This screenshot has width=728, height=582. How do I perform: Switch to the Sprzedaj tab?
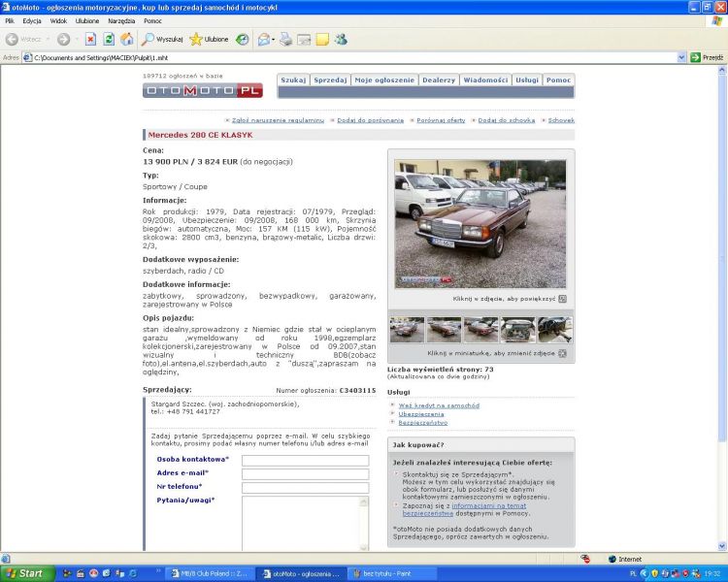tap(330, 80)
